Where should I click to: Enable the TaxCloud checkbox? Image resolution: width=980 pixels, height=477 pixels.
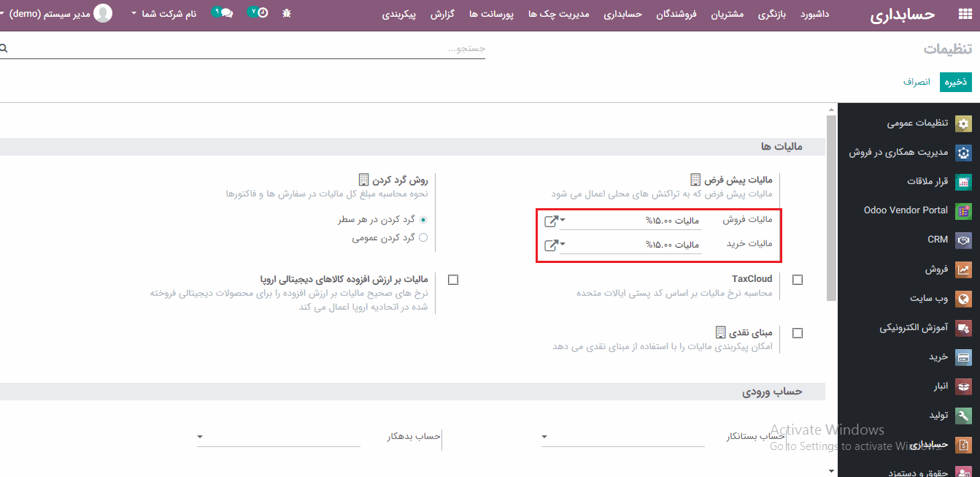click(798, 280)
